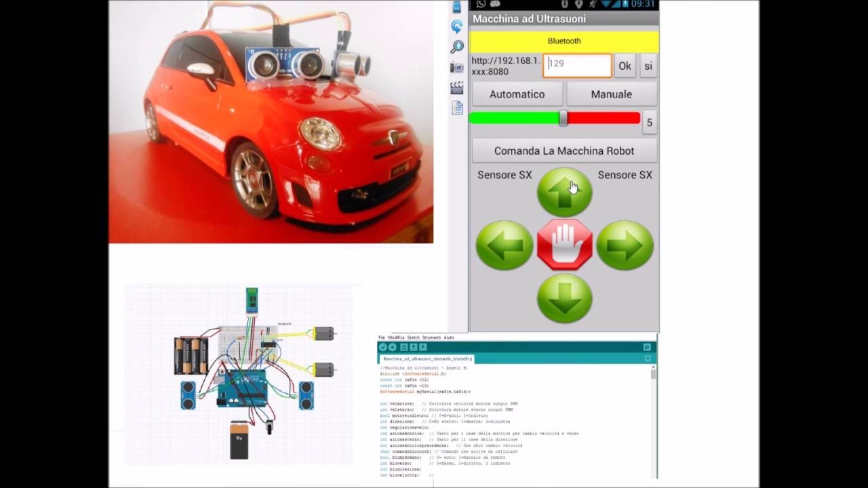The width and height of the screenshot is (868, 488).
Task: Open the File menu in Arduino
Action: [382, 338]
